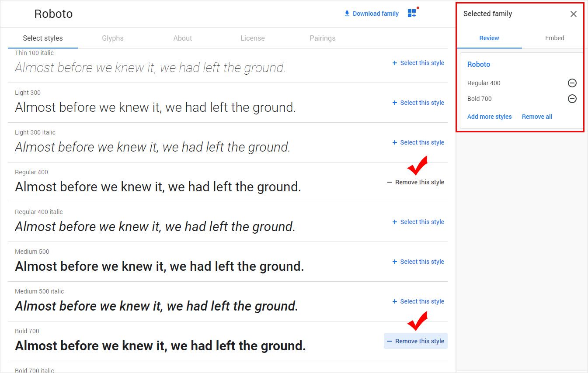The height and width of the screenshot is (373, 588).
Task: Open the License tab
Action: 253,38
